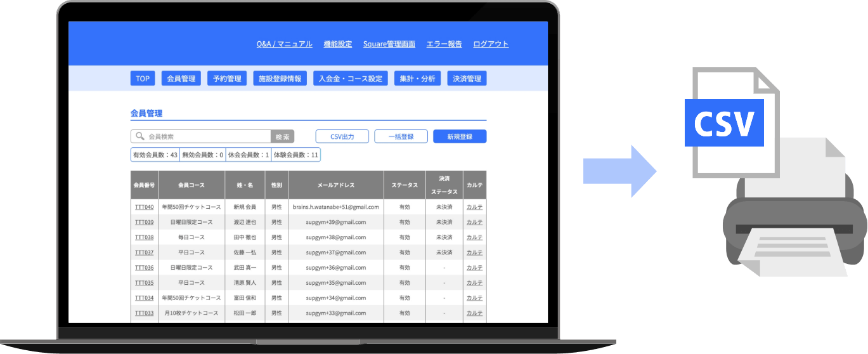Click the 一括登録 button
Viewport: 868px width, 354px height.
pyautogui.click(x=401, y=136)
